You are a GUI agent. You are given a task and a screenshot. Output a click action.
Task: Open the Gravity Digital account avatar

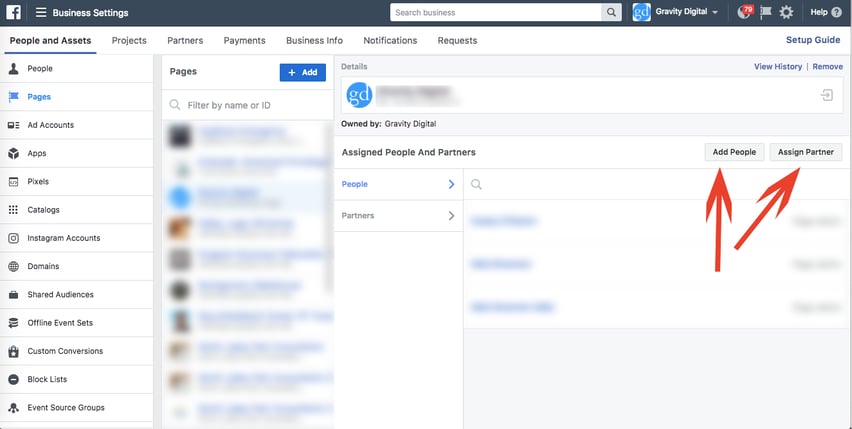coord(642,12)
